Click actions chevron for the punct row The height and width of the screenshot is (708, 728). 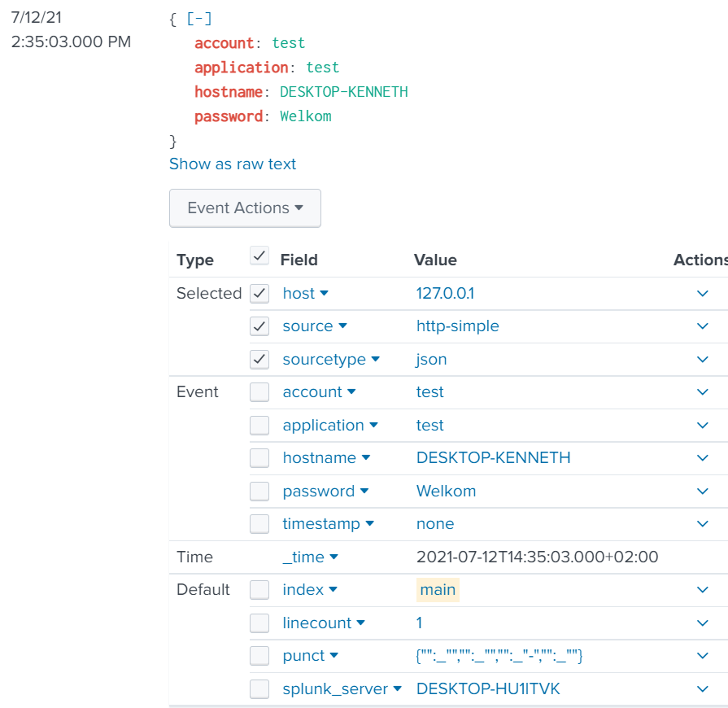pyautogui.click(x=703, y=656)
